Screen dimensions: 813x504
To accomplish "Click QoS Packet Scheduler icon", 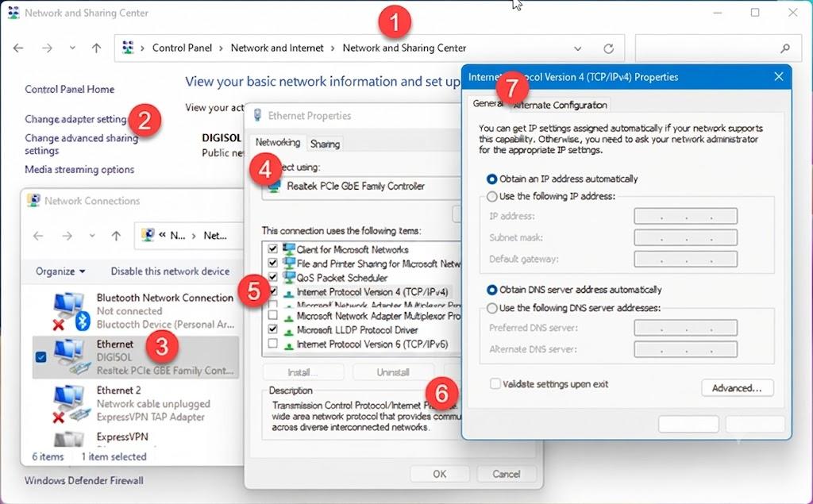I will pyautogui.click(x=288, y=277).
